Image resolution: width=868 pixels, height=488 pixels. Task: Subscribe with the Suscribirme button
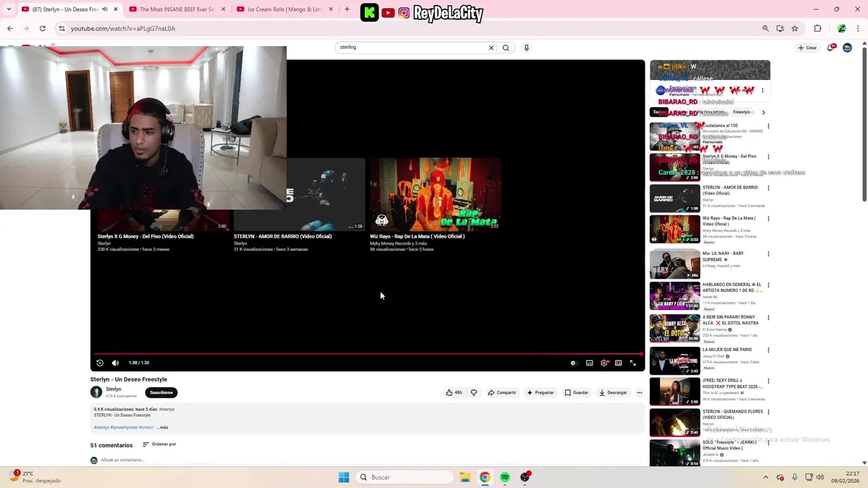pos(161,392)
